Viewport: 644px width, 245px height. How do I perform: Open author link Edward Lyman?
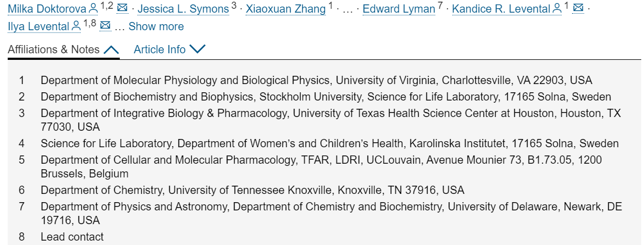tap(399, 9)
